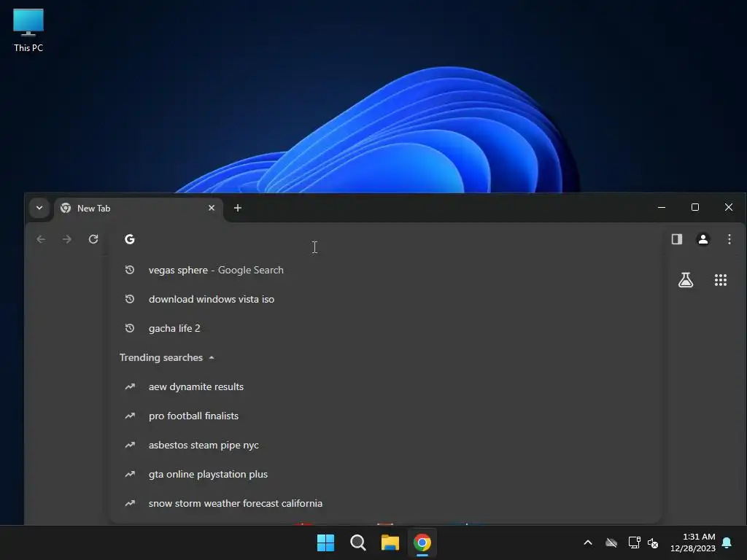The height and width of the screenshot is (560, 747).
Task: Go back with the browser back arrow
Action: 41,239
